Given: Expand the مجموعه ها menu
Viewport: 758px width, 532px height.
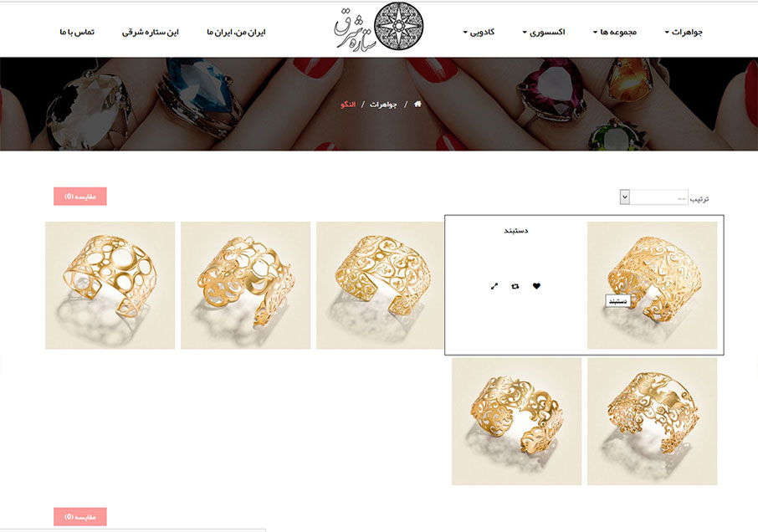Looking at the screenshot, I should (615, 32).
